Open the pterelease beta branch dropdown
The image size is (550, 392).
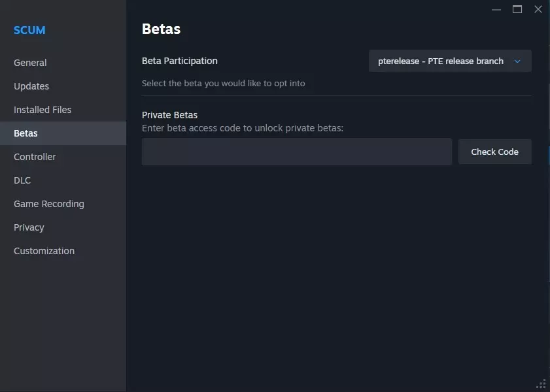click(x=441, y=61)
